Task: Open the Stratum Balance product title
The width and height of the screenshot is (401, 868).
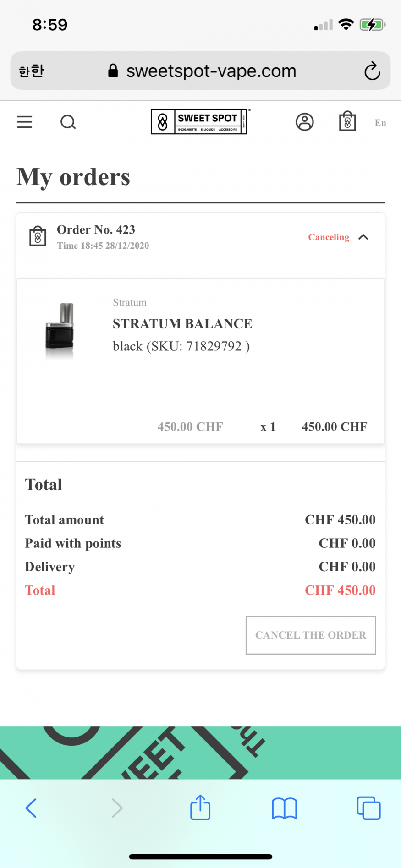Action: click(182, 324)
